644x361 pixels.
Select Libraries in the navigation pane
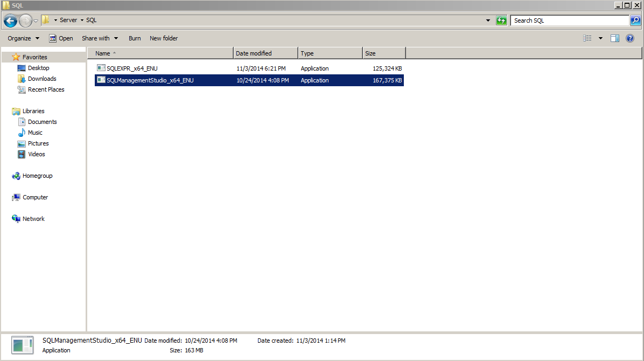[x=33, y=111]
